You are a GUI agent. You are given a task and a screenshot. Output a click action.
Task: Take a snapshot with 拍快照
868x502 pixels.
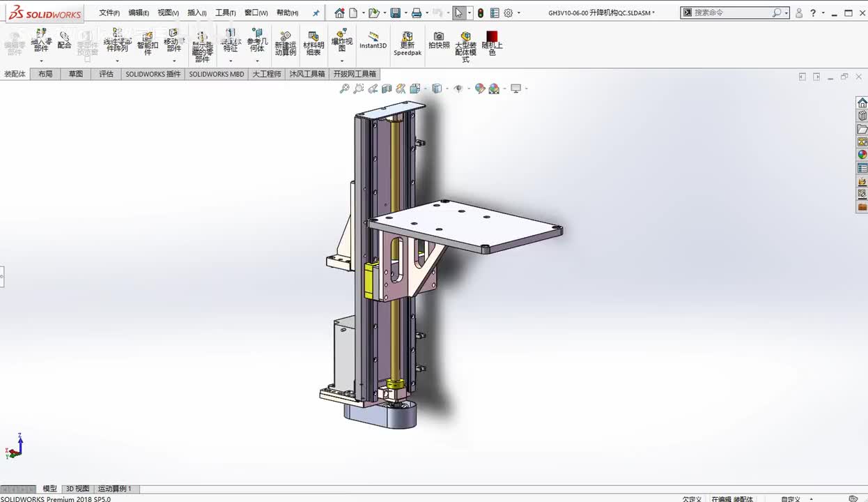[x=439, y=40]
